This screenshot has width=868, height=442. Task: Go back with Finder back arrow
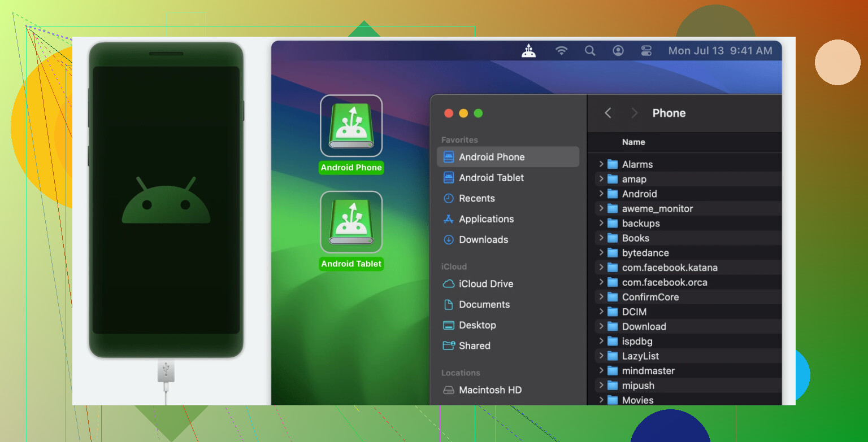pos(608,113)
